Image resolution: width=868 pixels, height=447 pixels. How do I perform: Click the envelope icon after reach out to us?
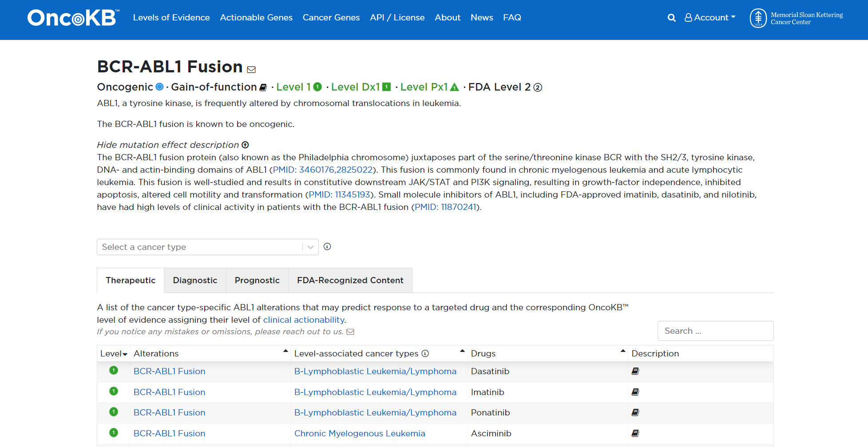click(350, 332)
